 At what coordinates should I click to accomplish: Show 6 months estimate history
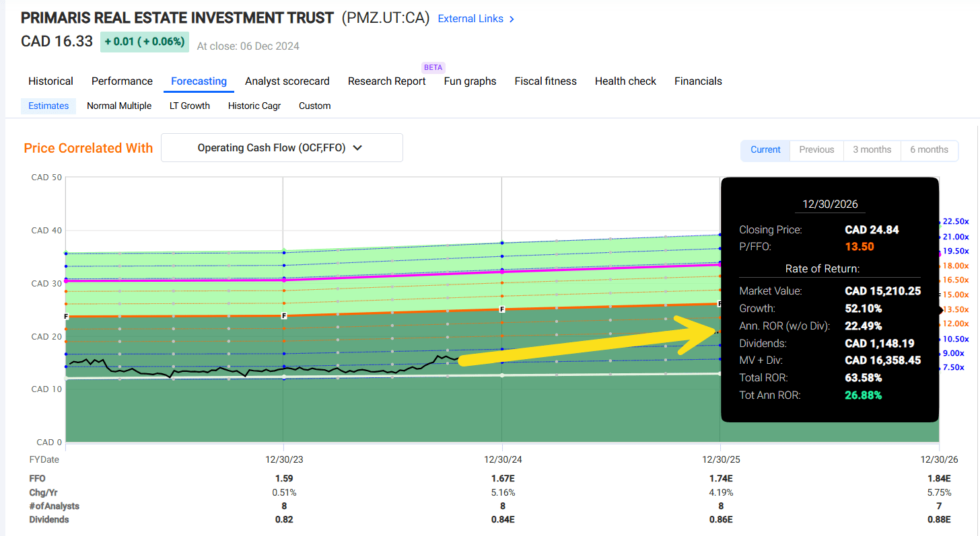click(x=929, y=151)
